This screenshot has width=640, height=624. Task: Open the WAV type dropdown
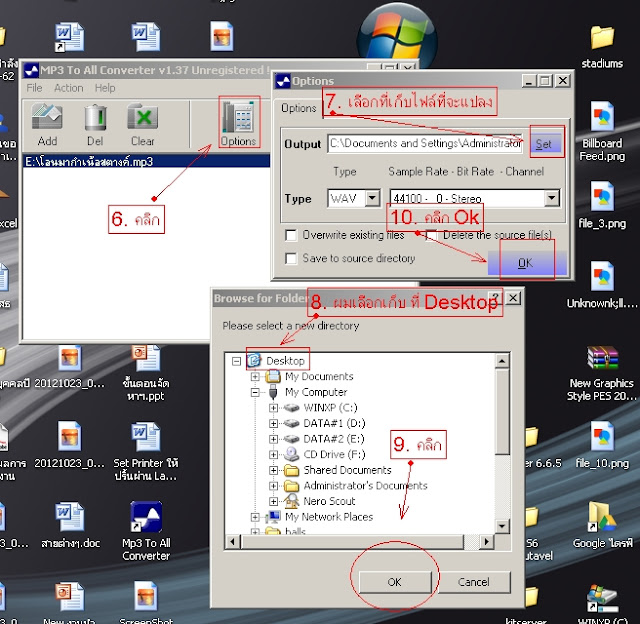372,198
